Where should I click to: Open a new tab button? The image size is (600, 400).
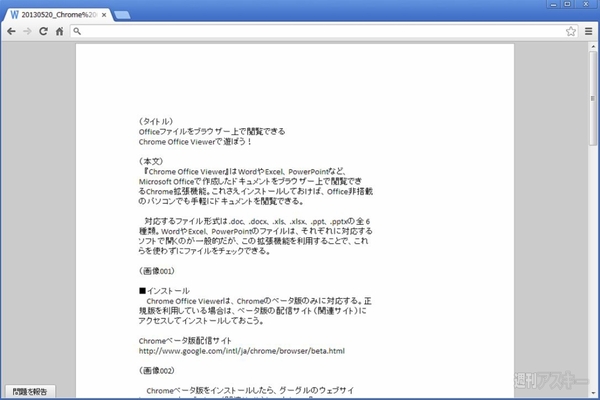tap(122, 15)
